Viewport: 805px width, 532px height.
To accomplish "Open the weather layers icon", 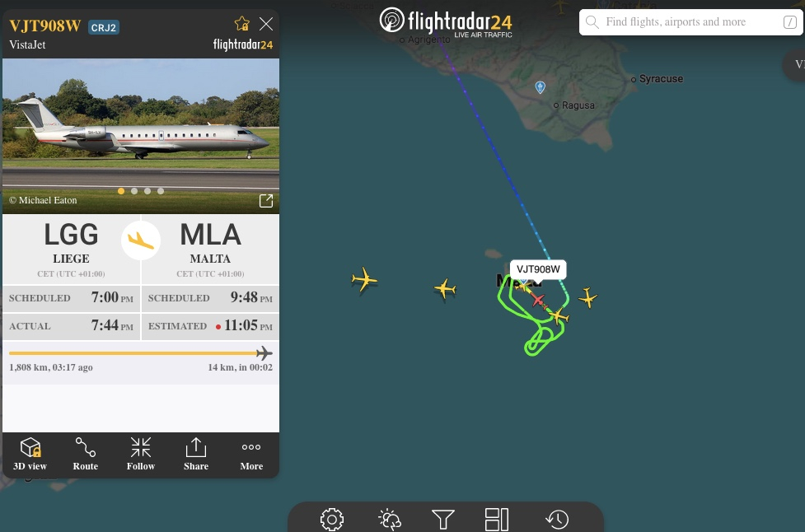I will tap(390, 520).
